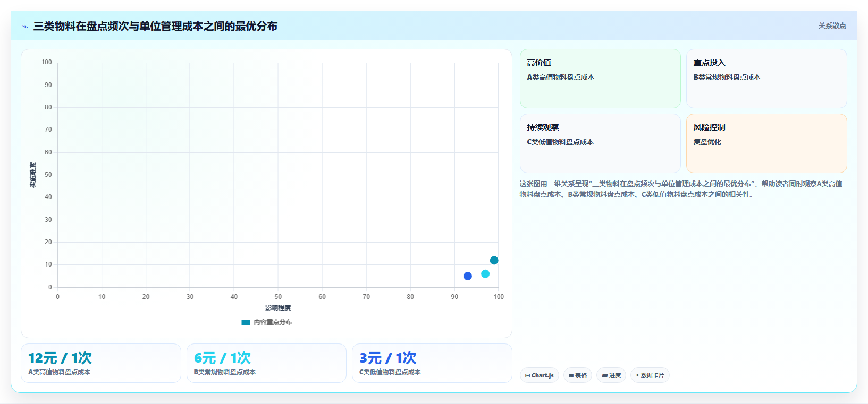
Task: Click the chart title 三类物料在盘点频次
Action: (x=155, y=26)
